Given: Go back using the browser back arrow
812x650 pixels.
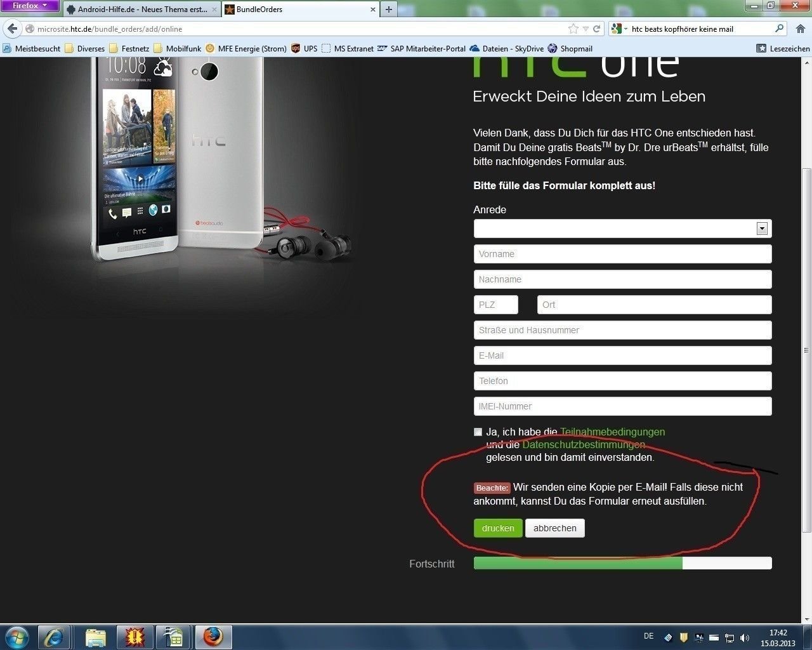Looking at the screenshot, I should click(12, 29).
